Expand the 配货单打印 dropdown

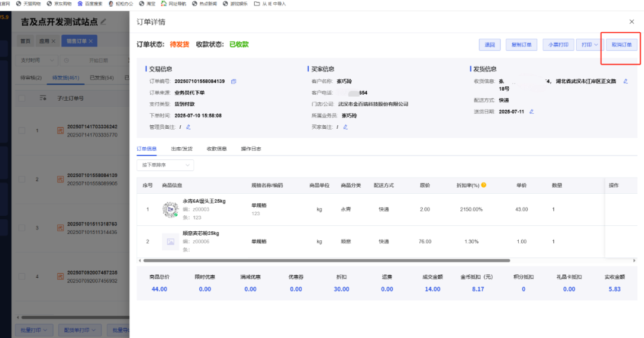(x=80, y=330)
